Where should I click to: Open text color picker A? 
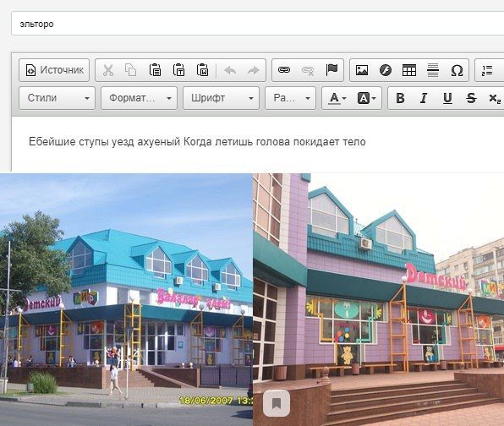(x=337, y=98)
